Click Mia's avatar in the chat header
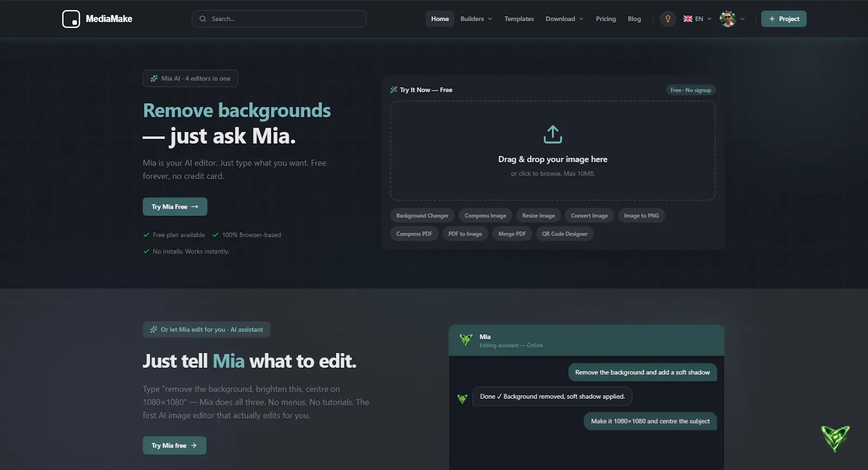This screenshot has width=868, height=470. 466,340
